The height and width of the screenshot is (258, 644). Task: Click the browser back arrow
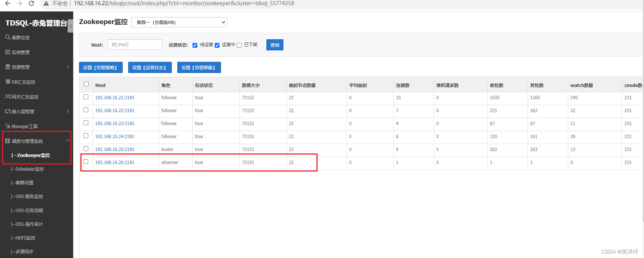point(7,3)
